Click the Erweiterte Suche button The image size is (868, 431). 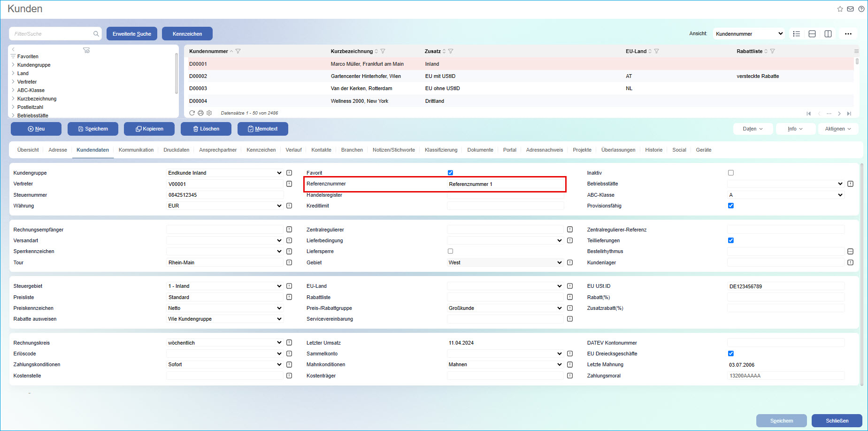pyautogui.click(x=132, y=34)
